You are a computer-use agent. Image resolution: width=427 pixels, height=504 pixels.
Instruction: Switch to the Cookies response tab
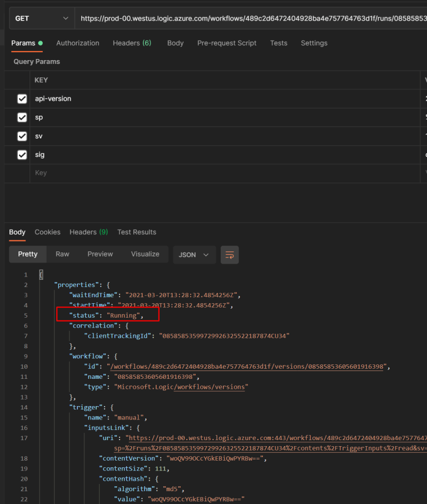[x=47, y=232]
